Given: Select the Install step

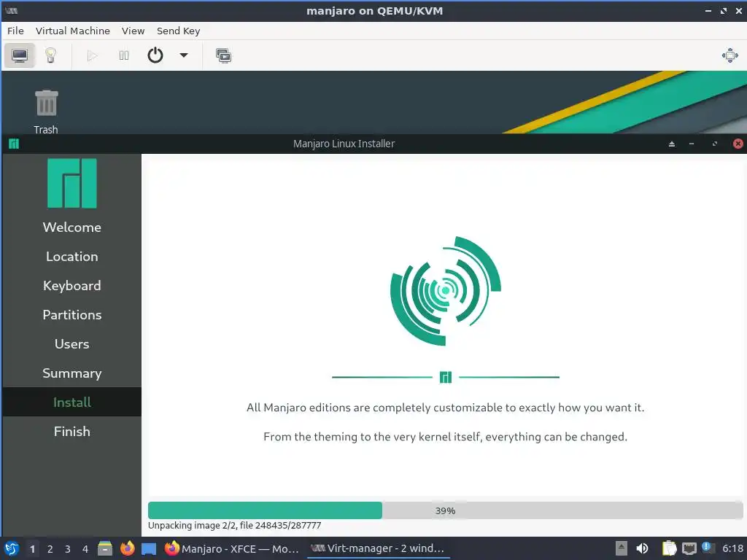Looking at the screenshot, I should click(72, 402).
